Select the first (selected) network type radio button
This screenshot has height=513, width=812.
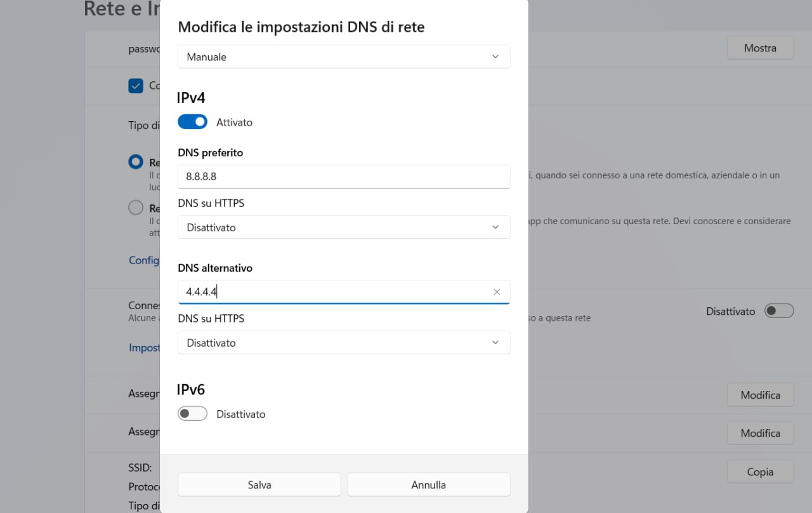[x=136, y=162]
